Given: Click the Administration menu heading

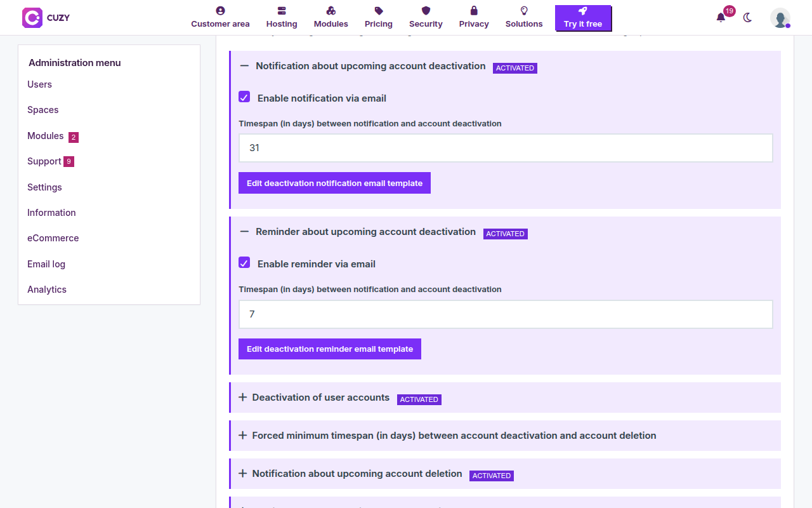Looking at the screenshot, I should pos(74,63).
